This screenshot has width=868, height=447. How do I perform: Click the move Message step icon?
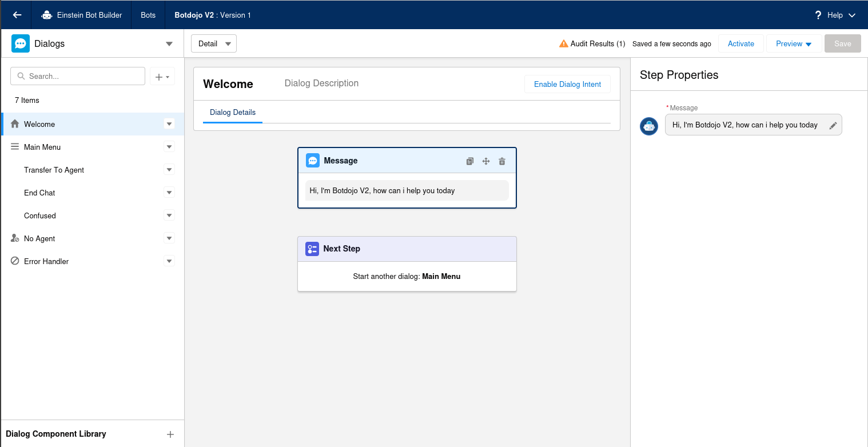[x=486, y=161]
